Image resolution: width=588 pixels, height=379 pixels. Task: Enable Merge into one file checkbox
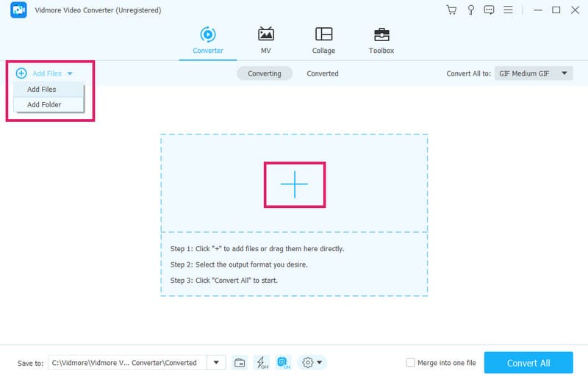click(x=411, y=363)
